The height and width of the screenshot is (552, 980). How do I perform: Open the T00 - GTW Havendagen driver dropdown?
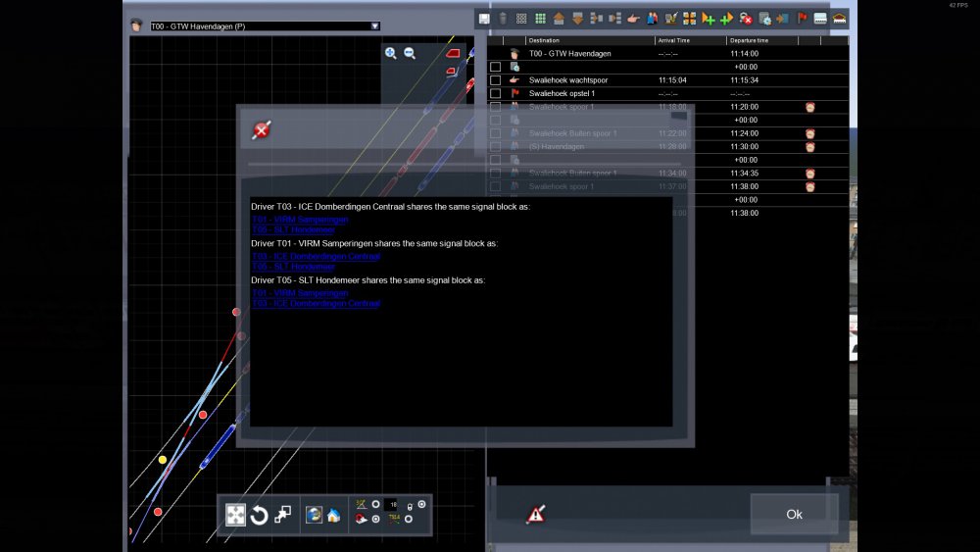point(374,26)
